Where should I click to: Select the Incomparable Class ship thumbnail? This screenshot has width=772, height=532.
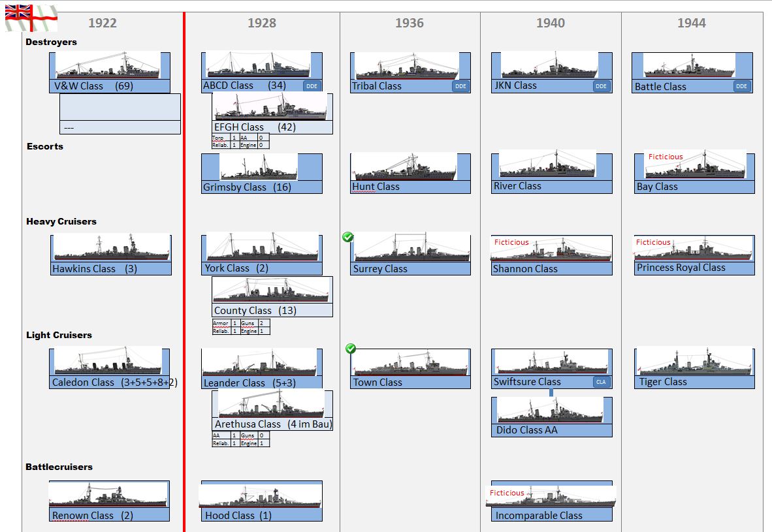click(551, 496)
